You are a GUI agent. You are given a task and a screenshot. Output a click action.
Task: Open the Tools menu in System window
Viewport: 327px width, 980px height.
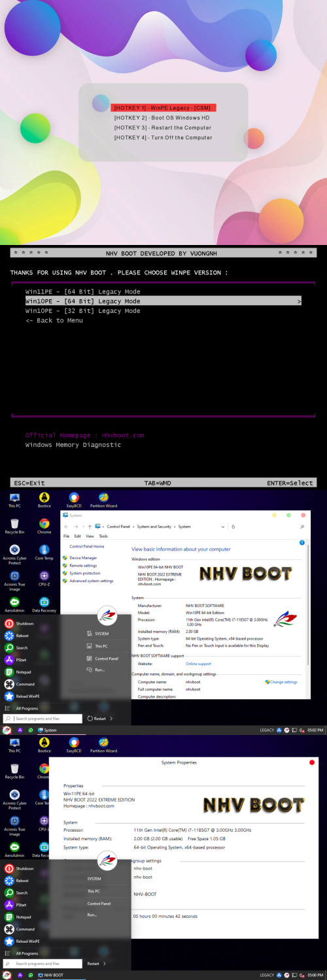coord(103,536)
